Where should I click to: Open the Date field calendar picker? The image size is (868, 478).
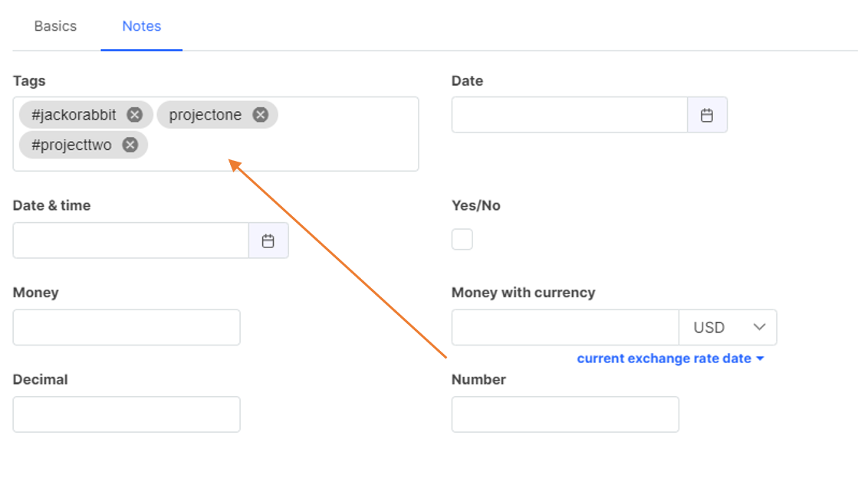pyautogui.click(x=707, y=115)
